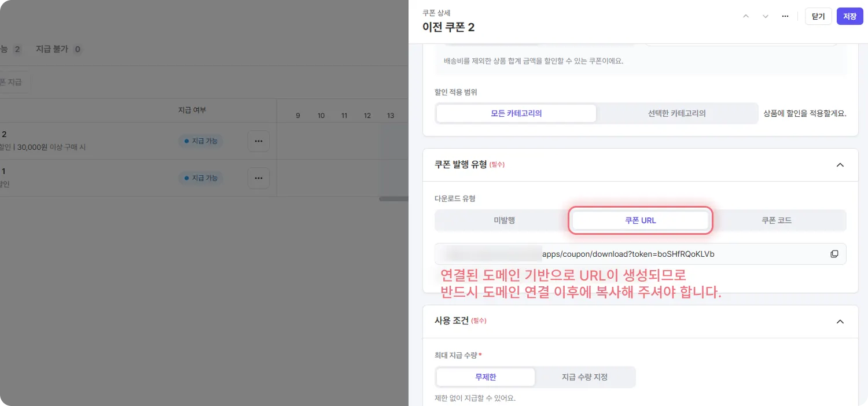Image resolution: width=868 pixels, height=406 pixels.
Task: Click the 30,000원 이상 구매 시 text
Action: point(52,147)
